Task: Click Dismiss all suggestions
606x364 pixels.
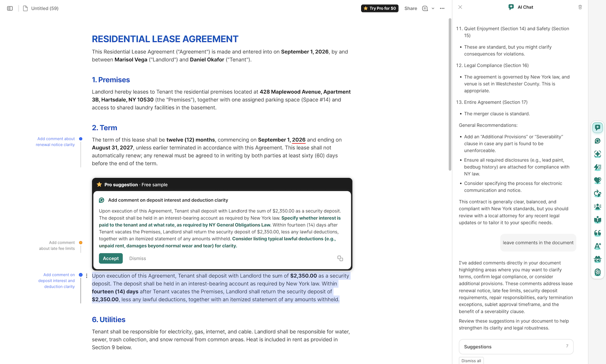Action: [471, 361]
